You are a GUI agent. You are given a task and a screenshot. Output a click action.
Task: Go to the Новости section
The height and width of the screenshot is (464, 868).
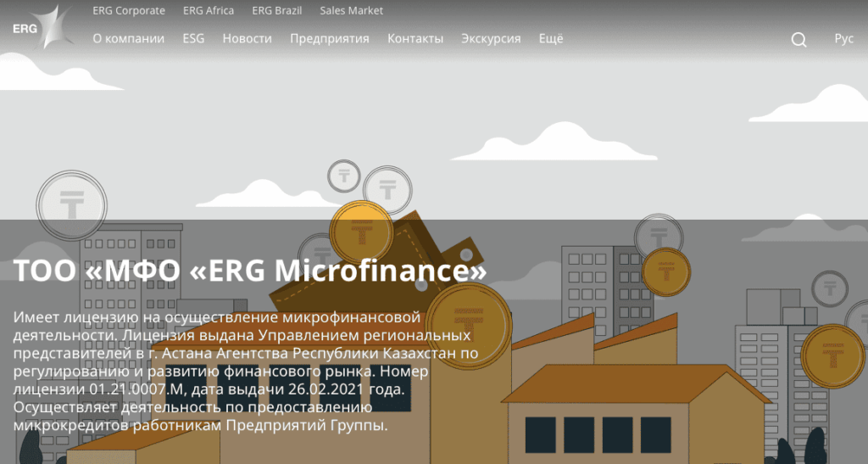(247, 39)
